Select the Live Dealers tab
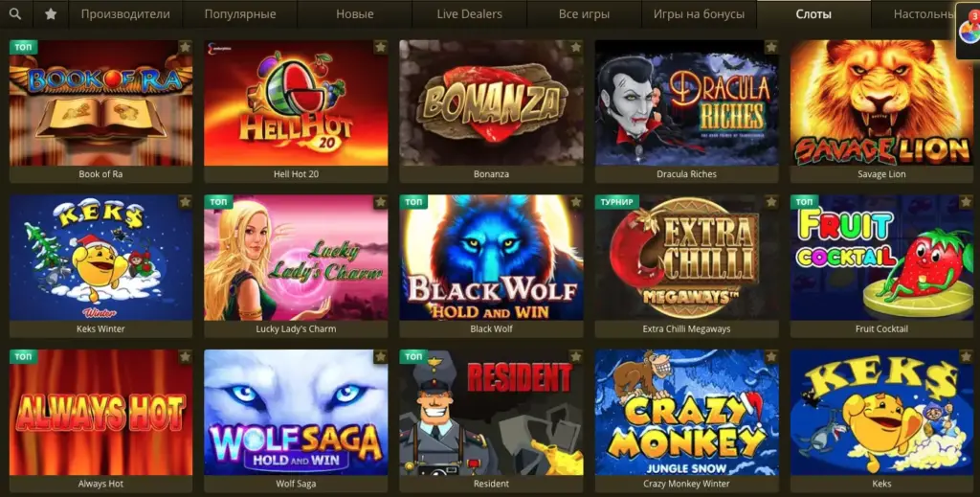The width and height of the screenshot is (980, 497). point(469,13)
